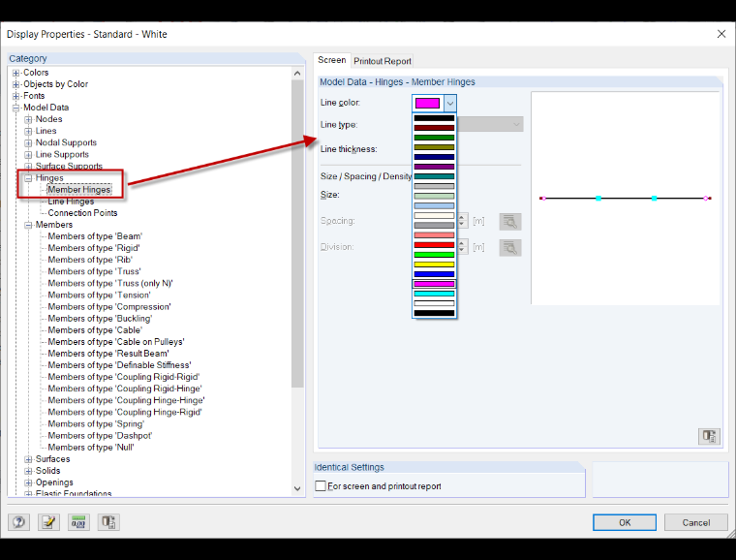The height and width of the screenshot is (560, 736).
Task: Expand the Surfaces tree node
Action: [x=28, y=459]
